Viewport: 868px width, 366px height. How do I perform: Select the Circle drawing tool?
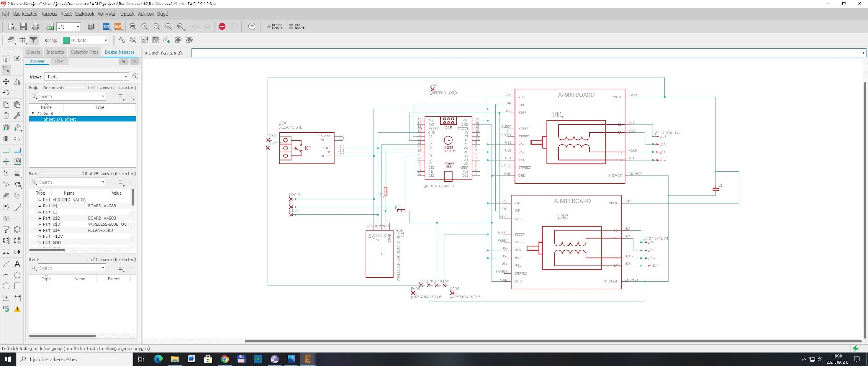pyautogui.click(x=6, y=286)
